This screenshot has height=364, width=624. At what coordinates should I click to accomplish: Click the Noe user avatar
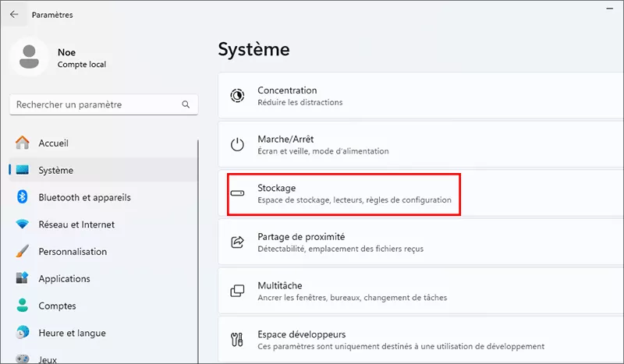click(x=30, y=58)
